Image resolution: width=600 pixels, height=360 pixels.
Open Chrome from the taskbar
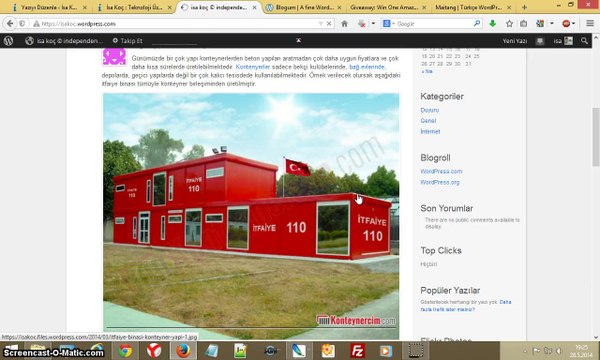[125, 350]
